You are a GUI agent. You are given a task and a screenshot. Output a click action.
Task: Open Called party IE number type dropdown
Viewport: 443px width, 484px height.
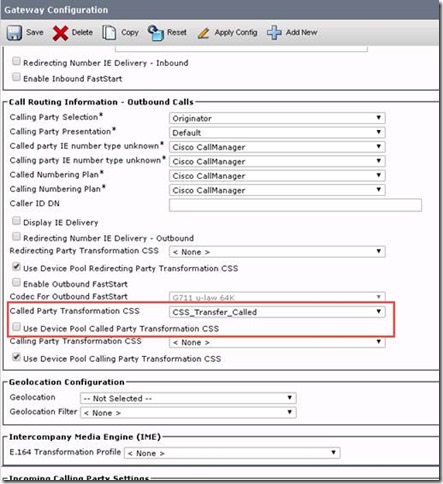(x=277, y=147)
